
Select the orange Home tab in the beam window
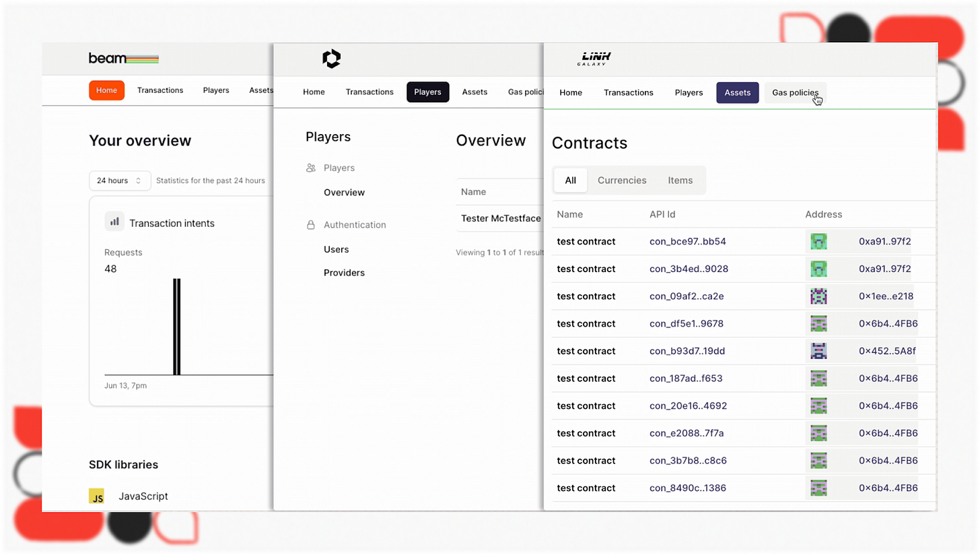pos(106,90)
